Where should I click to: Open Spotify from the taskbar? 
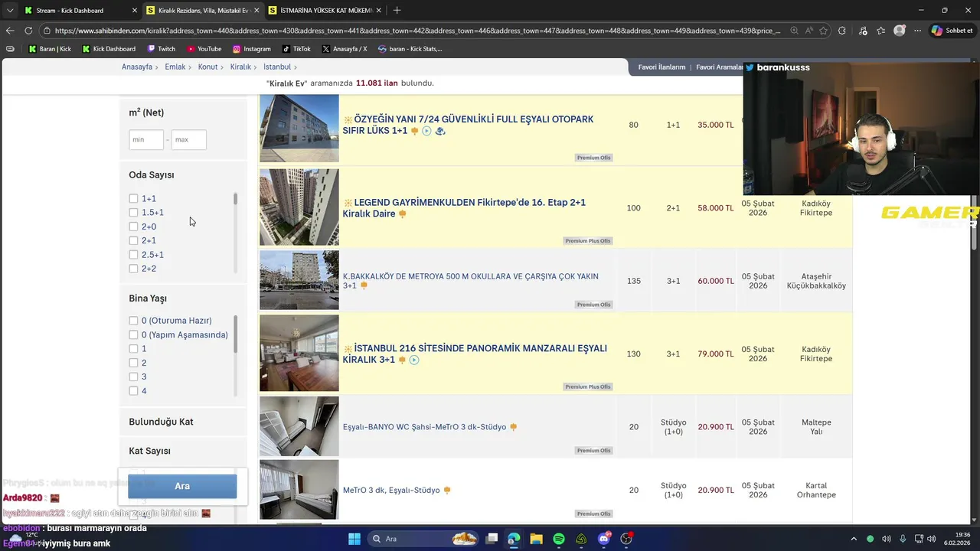559,539
